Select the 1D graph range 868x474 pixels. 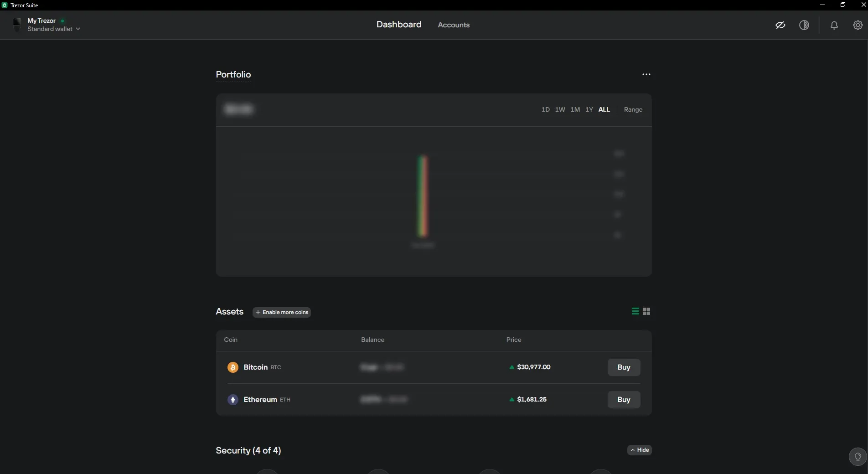click(545, 109)
